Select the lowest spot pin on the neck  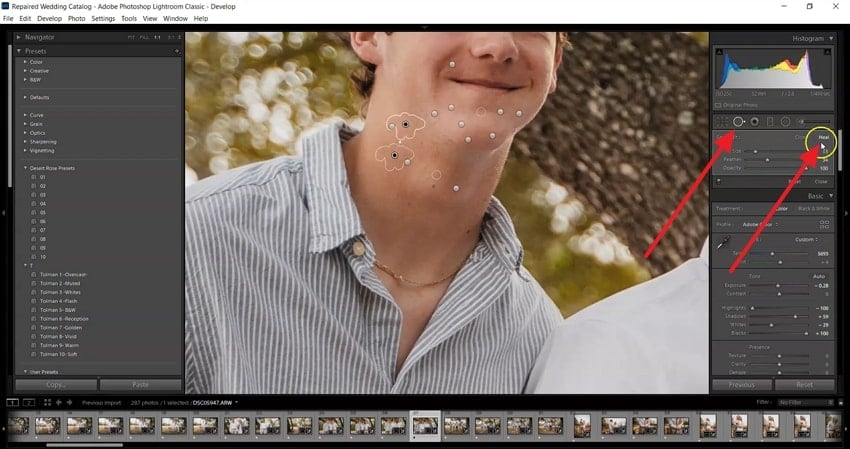(x=456, y=188)
